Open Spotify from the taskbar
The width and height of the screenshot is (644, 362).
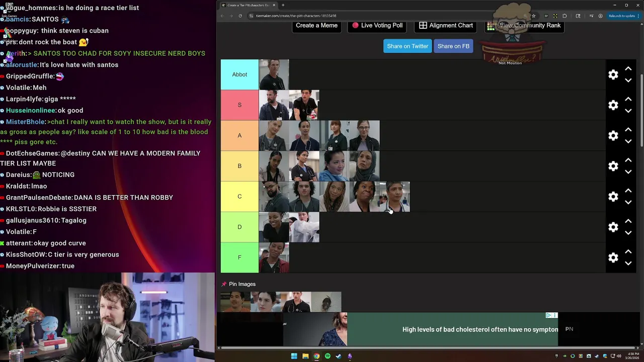pyautogui.click(x=328, y=356)
